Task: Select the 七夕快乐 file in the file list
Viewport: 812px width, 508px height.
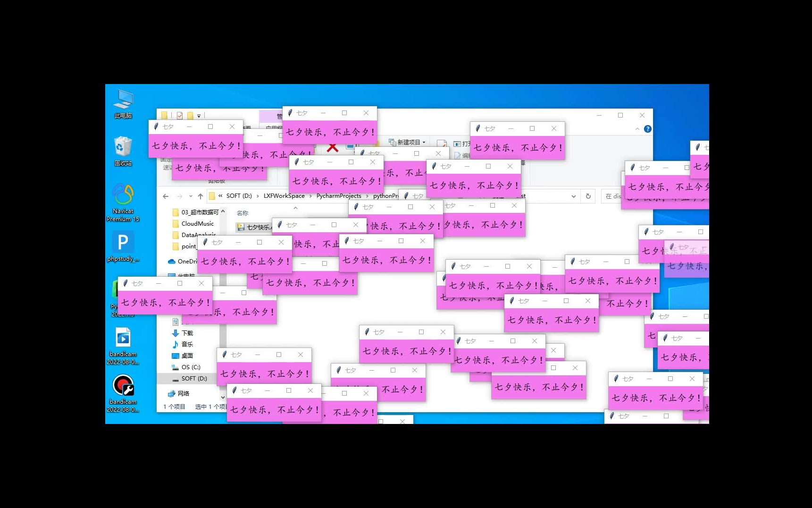Action: point(255,228)
